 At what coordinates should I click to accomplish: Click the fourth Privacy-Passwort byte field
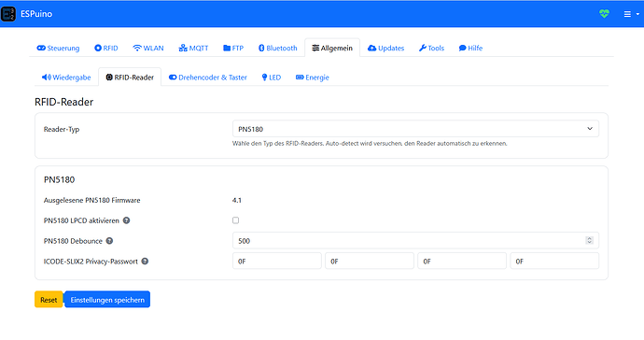(x=554, y=261)
